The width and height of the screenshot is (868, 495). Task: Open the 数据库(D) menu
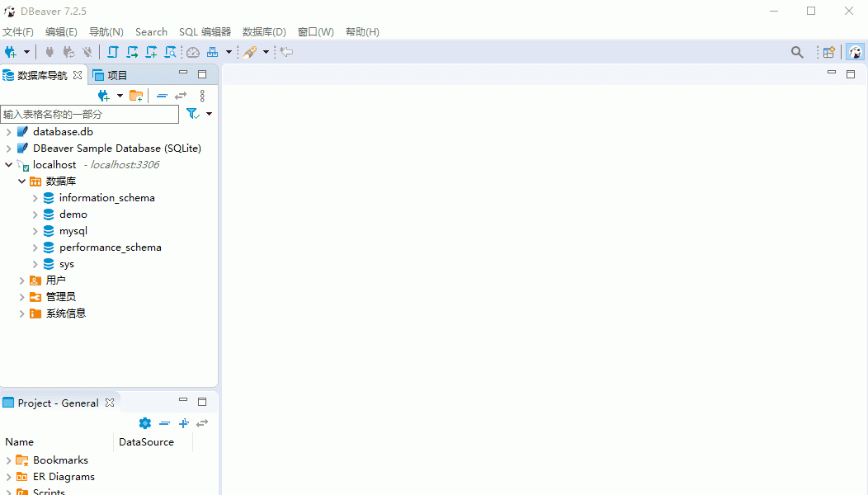pos(264,32)
